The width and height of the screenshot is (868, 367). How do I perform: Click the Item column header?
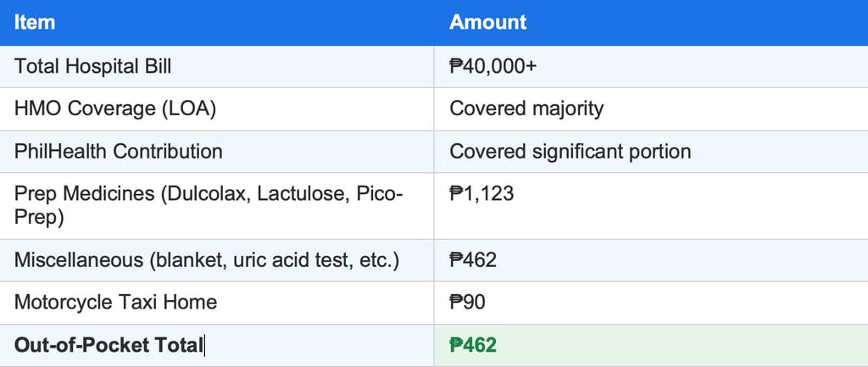pos(35,23)
